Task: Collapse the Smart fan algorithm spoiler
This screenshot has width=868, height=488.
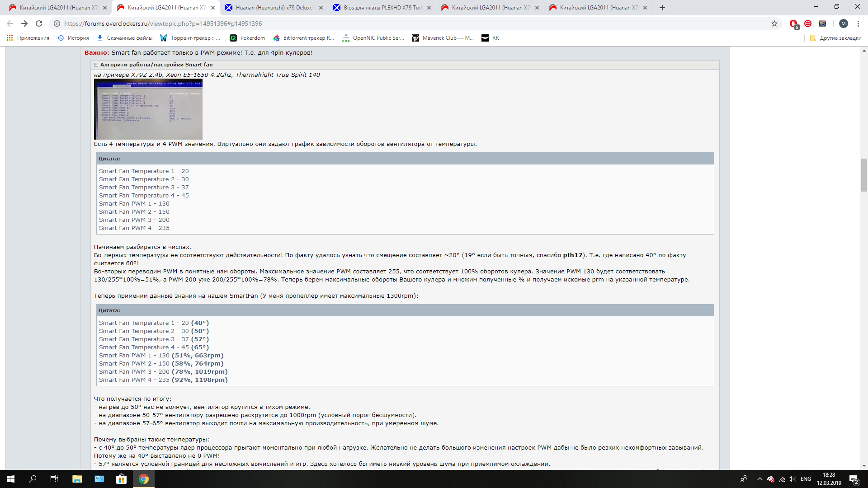Action: click(96, 65)
